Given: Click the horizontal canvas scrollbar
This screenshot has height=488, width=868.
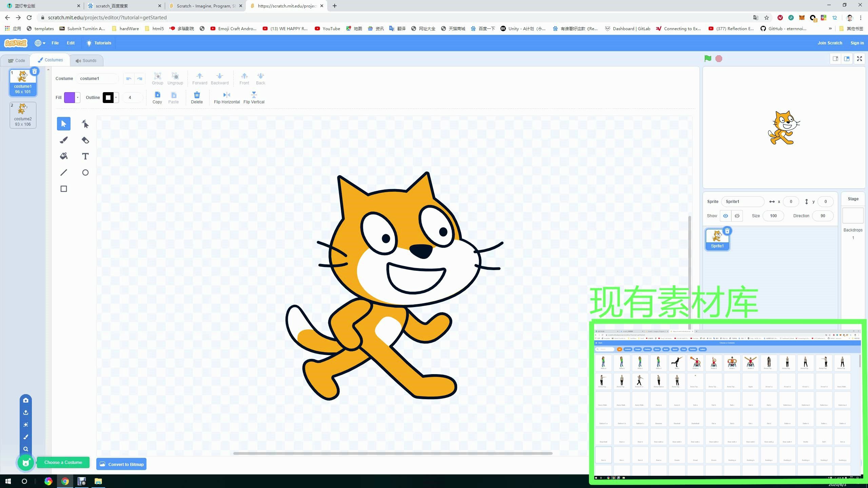Looking at the screenshot, I should point(393,453).
